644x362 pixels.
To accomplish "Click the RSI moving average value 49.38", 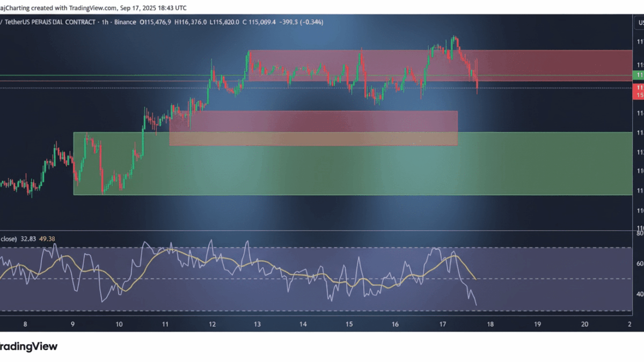I will pyautogui.click(x=49, y=239).
